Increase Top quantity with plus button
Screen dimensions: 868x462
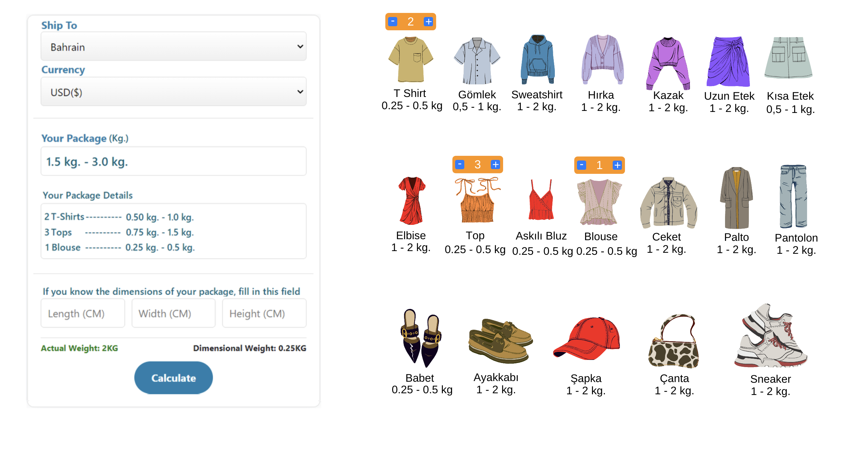(495, 165)
